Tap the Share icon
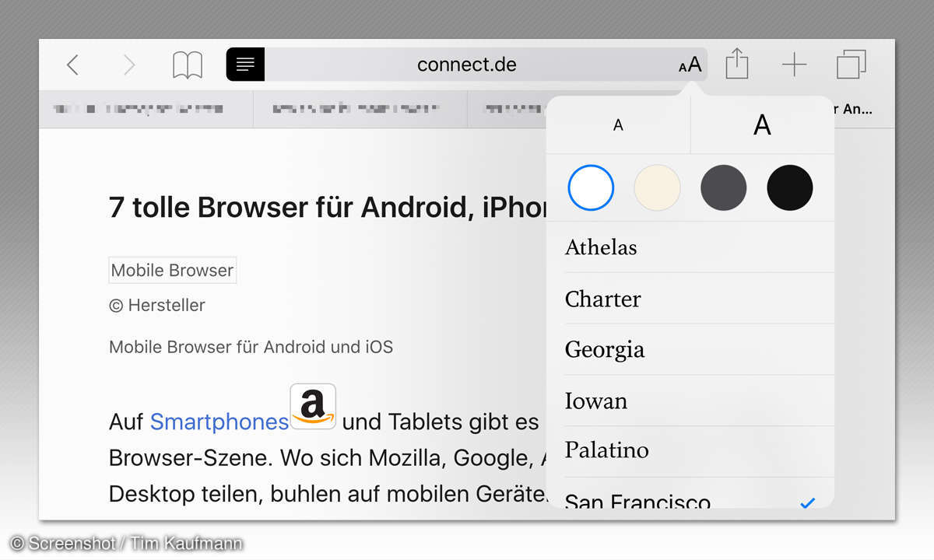Image resolution: width=934 pixels, height=560 pixels. (736, 64)
